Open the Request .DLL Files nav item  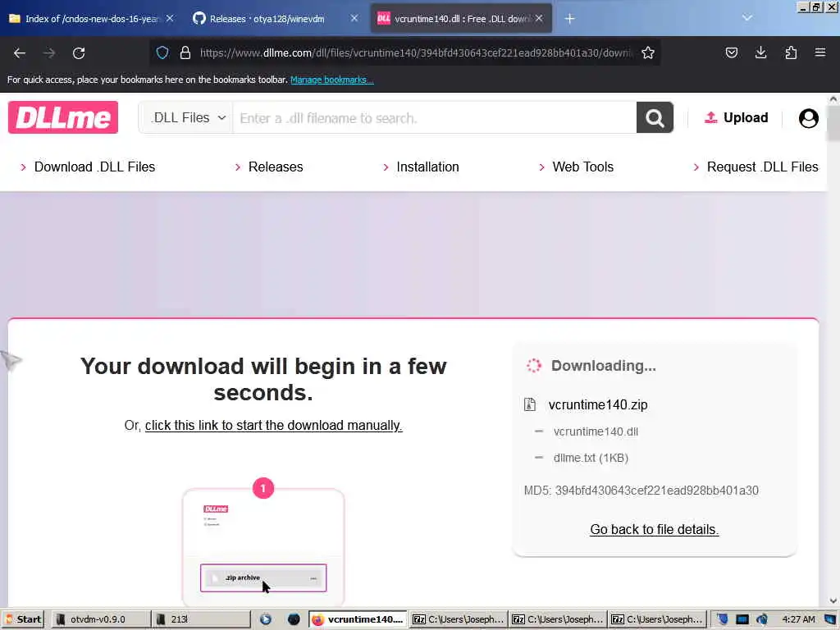pos(762,167)
